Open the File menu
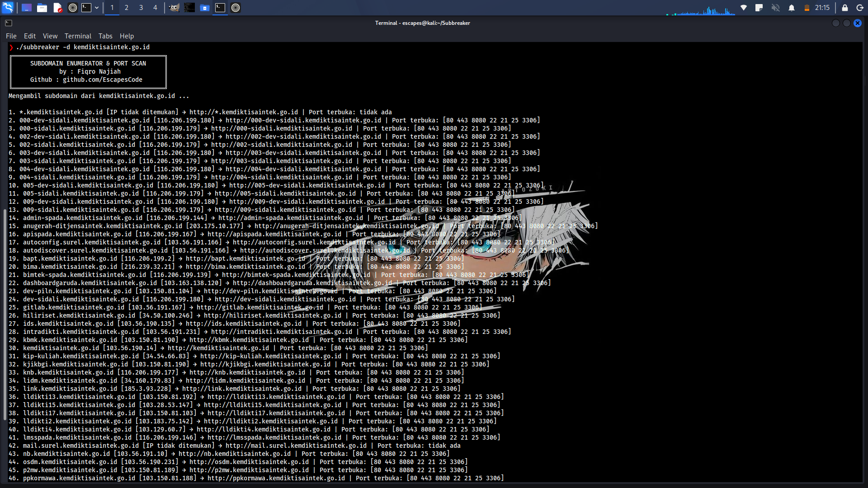Screen dimensions: 868x488 11,36
